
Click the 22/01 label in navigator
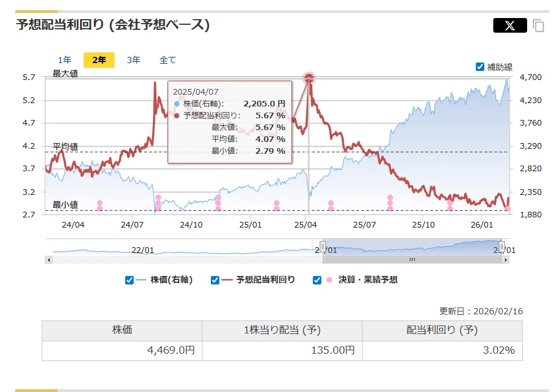(x=143, y=251)
